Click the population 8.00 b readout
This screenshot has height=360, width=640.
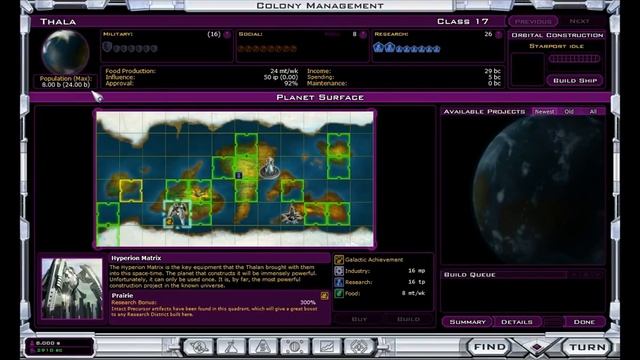tap(65, 84)
